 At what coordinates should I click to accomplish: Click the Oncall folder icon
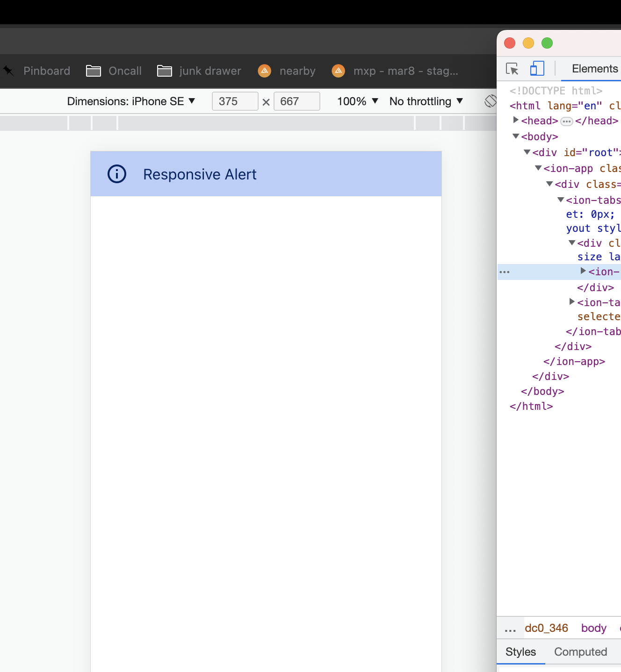(x=93, y=71)
